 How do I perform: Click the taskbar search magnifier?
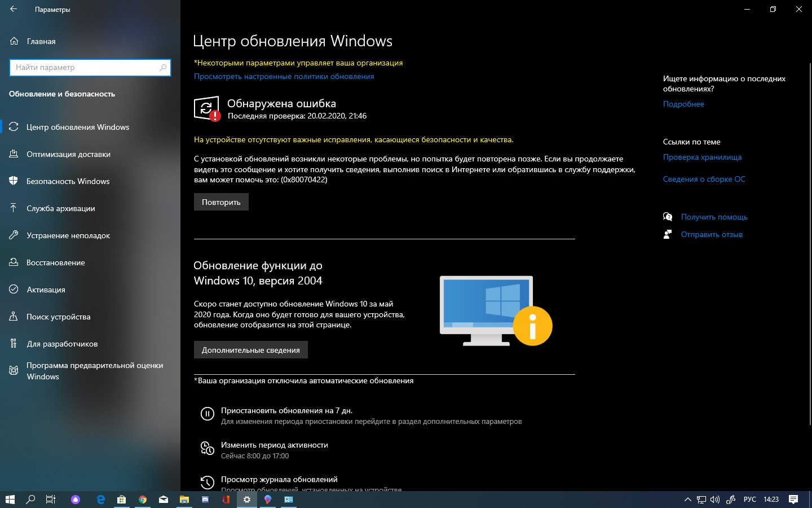click(x=30, y=500)
